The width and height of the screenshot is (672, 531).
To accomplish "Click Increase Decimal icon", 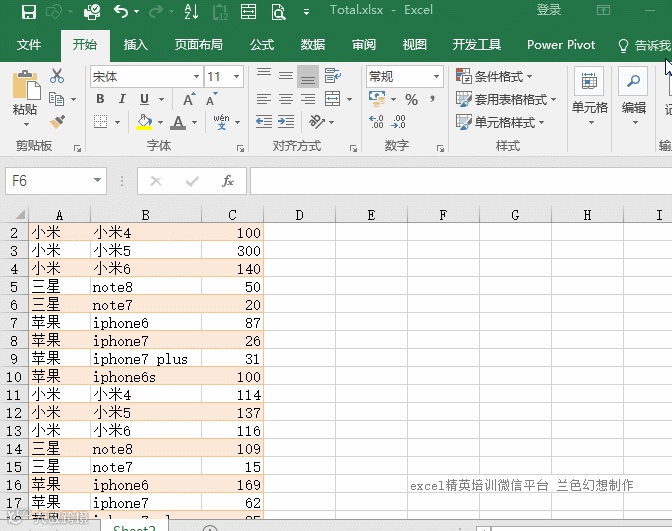I will pos(376,122).
